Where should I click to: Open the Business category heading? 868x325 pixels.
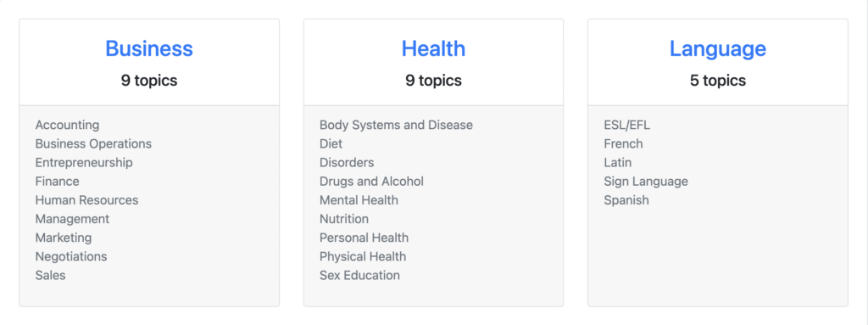coord(149,49)
